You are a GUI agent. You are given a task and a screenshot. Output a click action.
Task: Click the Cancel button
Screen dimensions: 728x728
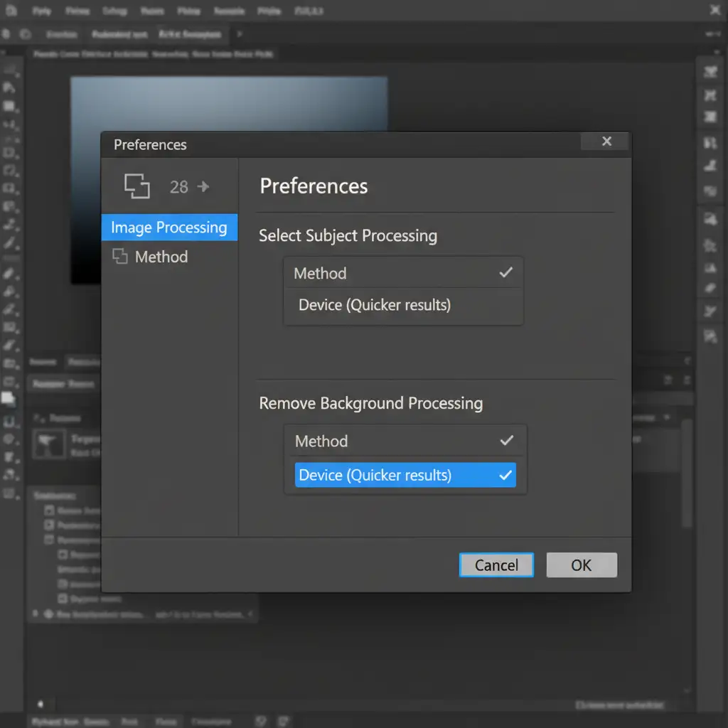coord(496,565)
